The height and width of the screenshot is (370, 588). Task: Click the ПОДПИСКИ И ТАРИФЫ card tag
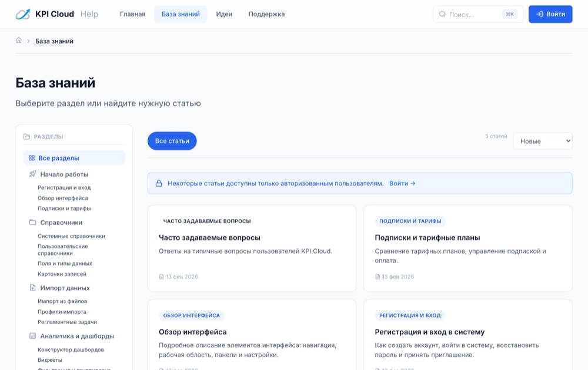tap(410, 221)
